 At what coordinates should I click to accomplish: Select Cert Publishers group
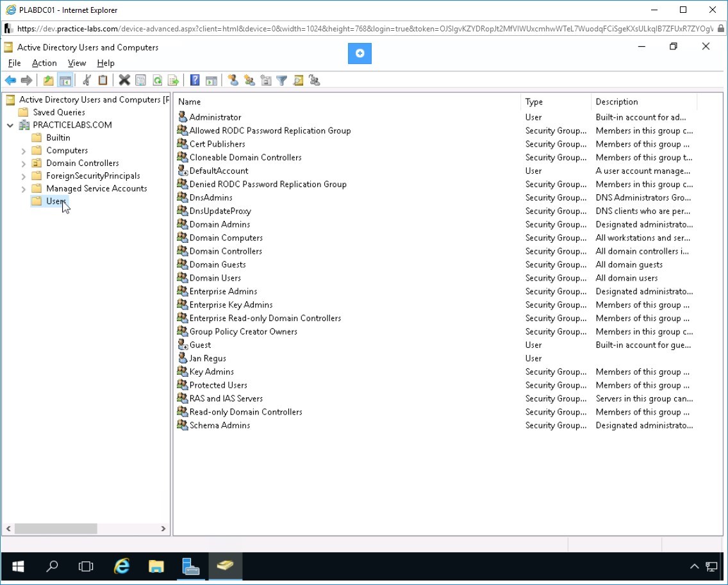coord(217,144)
